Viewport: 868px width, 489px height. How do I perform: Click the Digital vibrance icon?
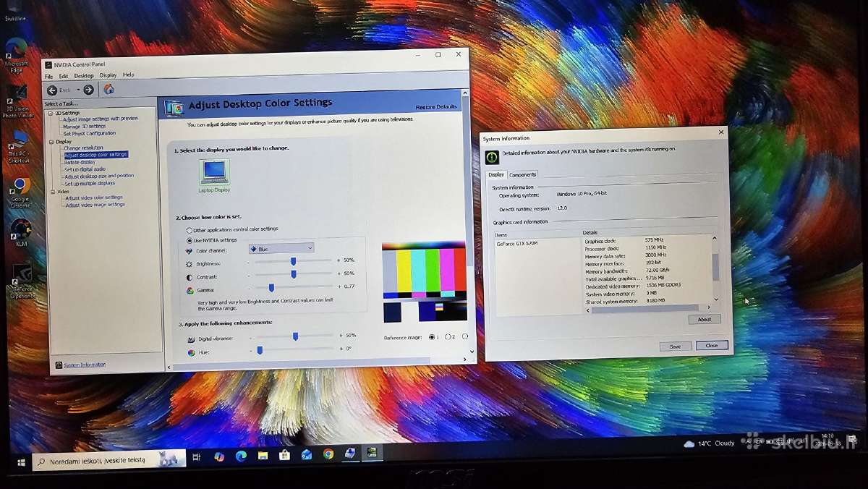191,339
